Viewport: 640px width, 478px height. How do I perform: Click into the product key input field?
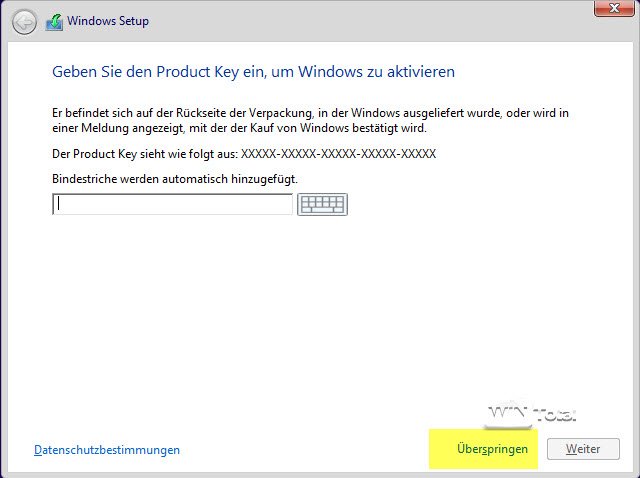(x=172, y=204)
